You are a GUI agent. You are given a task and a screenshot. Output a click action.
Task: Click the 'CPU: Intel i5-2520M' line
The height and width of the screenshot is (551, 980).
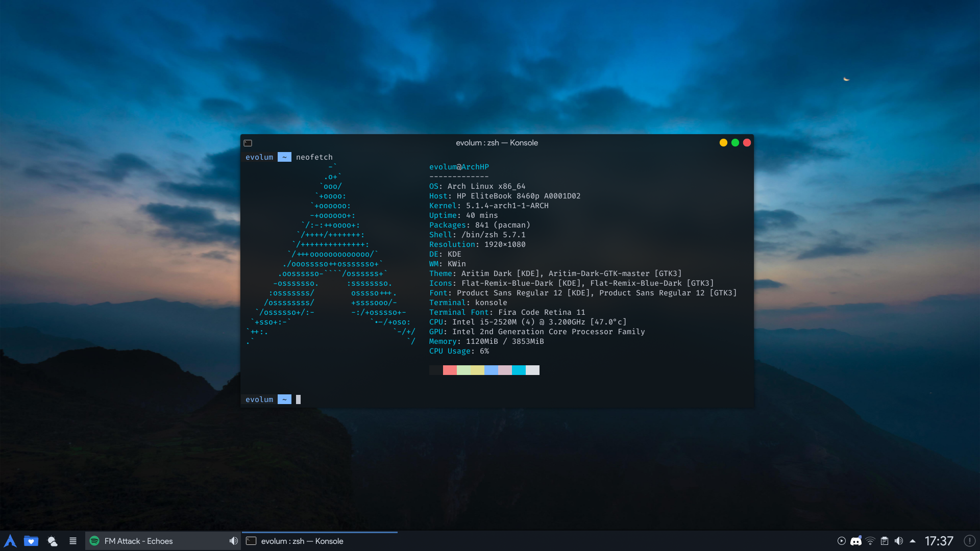[x=528, y=322]
